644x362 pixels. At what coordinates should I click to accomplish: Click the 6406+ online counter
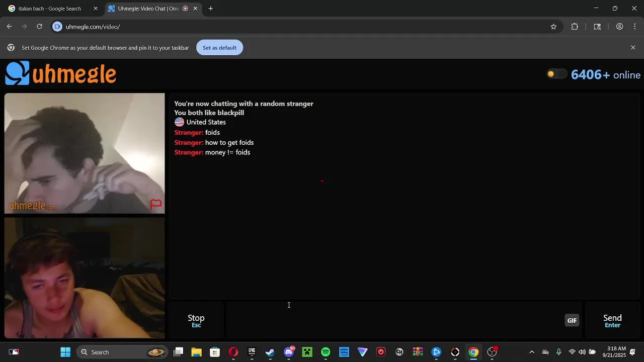[606, 75]
